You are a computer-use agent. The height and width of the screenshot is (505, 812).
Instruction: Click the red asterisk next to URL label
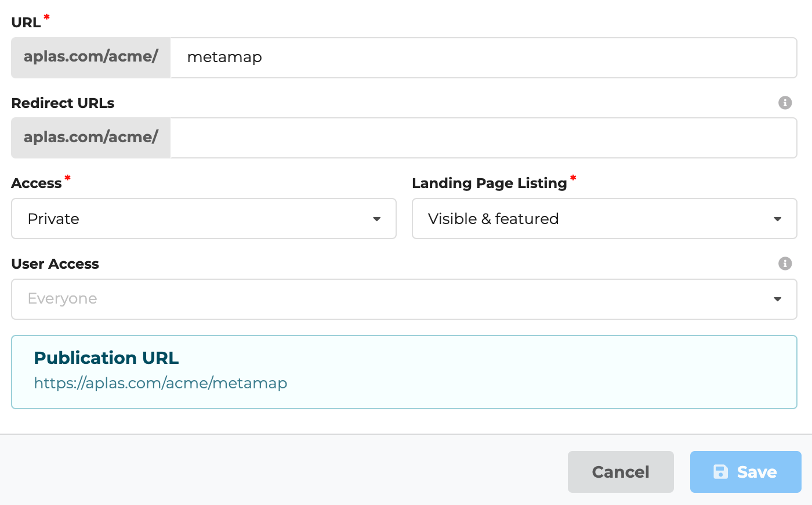click(46, 17)
